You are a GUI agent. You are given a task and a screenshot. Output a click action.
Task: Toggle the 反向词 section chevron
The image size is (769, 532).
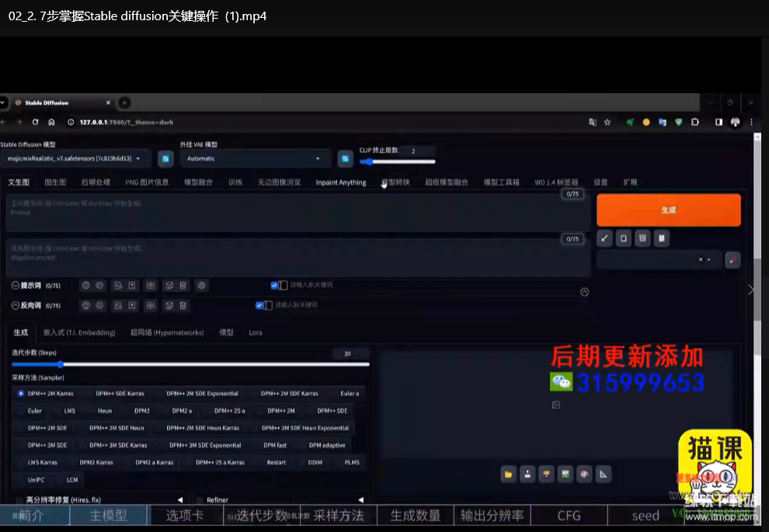[16, 305]
